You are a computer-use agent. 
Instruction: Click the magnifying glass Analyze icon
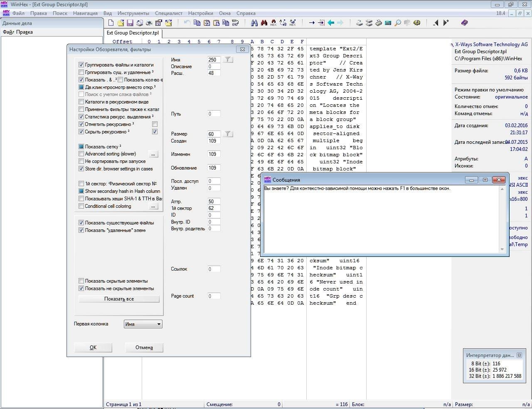tap(398, 23)
